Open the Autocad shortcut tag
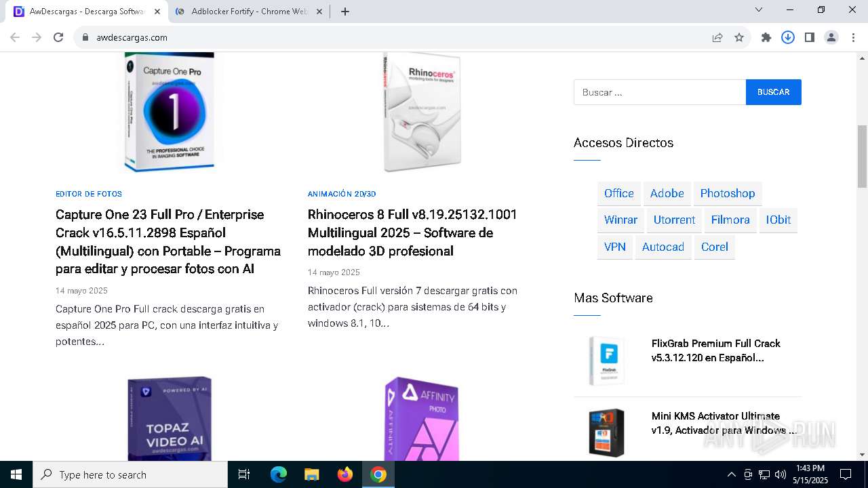This screenshot has width=868, height=488. pyautogui.click(x=663, y=247)
